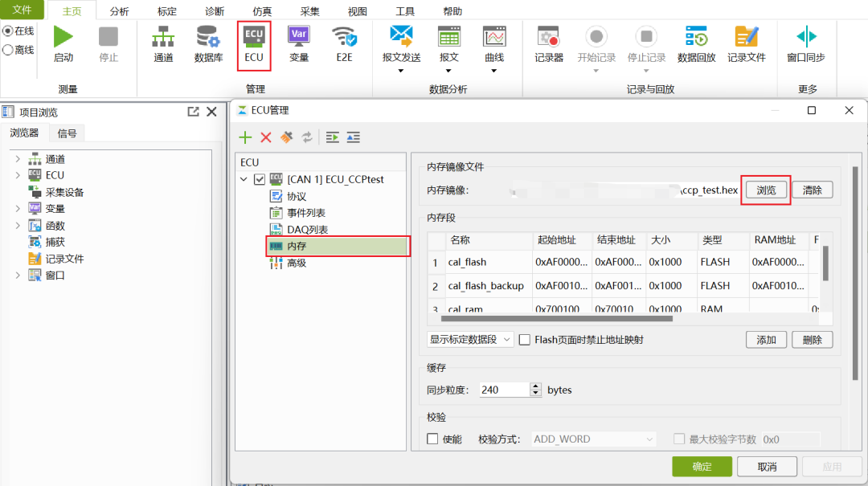This screenshot has height=486, width=868.
Task: Switch to the 标定 ribbon tab
Action: point(166,11)
